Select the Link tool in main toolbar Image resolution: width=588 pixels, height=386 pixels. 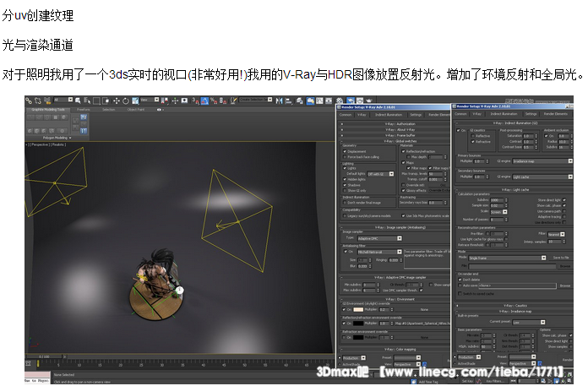pos(29,101)
